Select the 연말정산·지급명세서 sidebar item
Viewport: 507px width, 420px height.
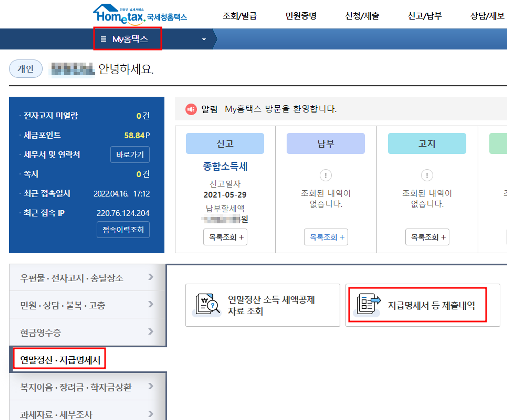point(60,360)
